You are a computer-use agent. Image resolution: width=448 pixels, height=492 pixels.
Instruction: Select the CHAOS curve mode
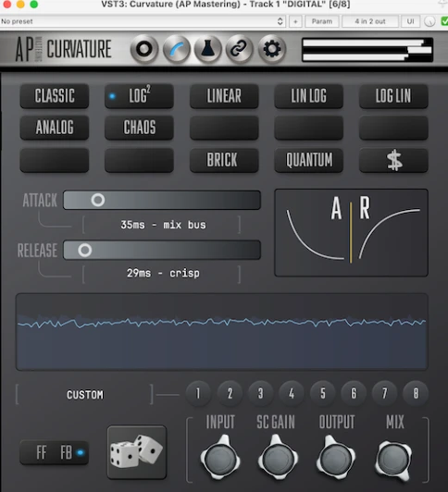(139, 128)
